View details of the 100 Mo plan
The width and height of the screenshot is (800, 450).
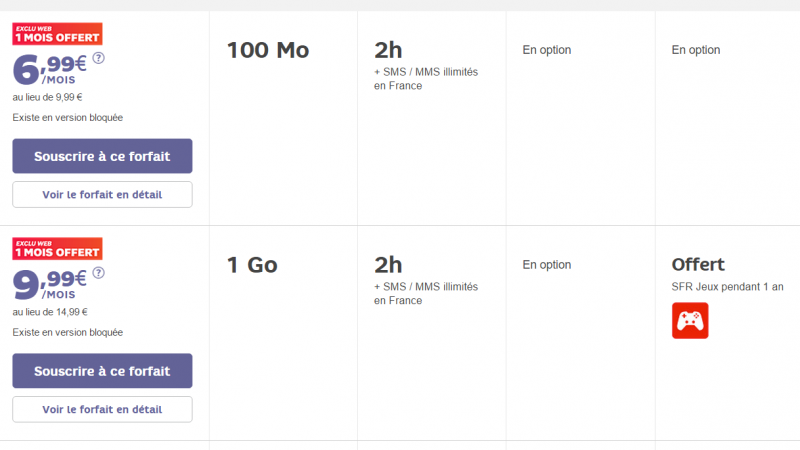pos(102,194)
